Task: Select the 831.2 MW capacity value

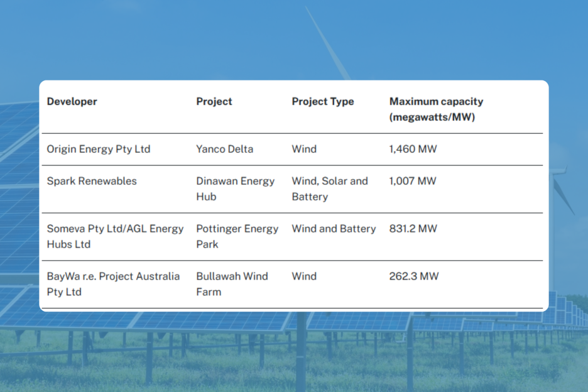Action: pyautogui.click(x=413, y=229)
